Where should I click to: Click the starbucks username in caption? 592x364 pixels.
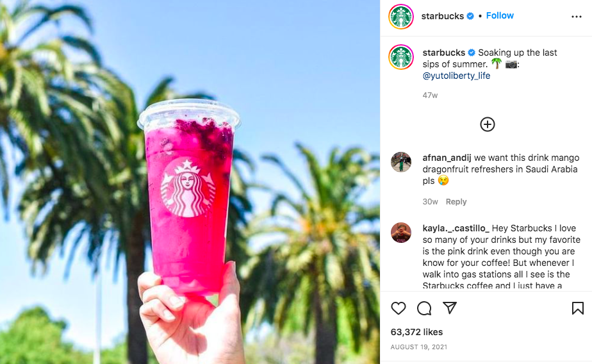[443, 53]
